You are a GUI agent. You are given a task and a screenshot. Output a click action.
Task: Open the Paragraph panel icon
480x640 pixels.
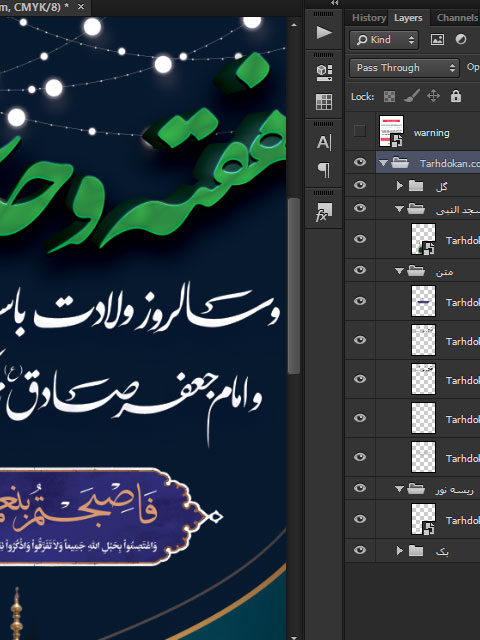pyautogui.click(x=324, y=169)
